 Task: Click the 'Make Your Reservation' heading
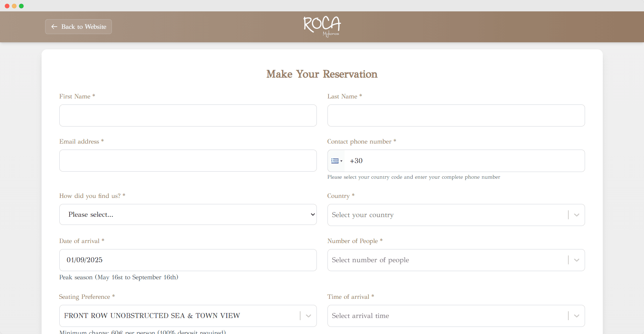coord(322,74)
